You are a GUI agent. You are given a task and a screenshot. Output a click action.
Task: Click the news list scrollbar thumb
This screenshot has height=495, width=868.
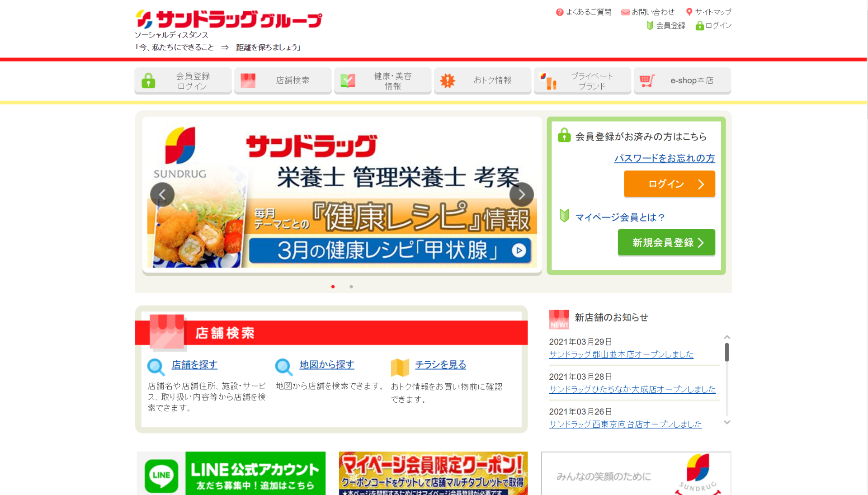pos(727,352)
